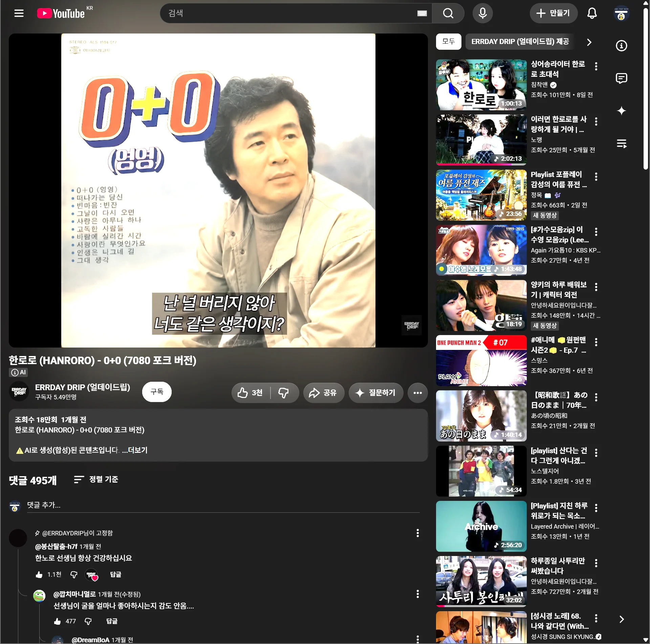Click the 공유 share button

pyautogui.click(x=324, y=393)
